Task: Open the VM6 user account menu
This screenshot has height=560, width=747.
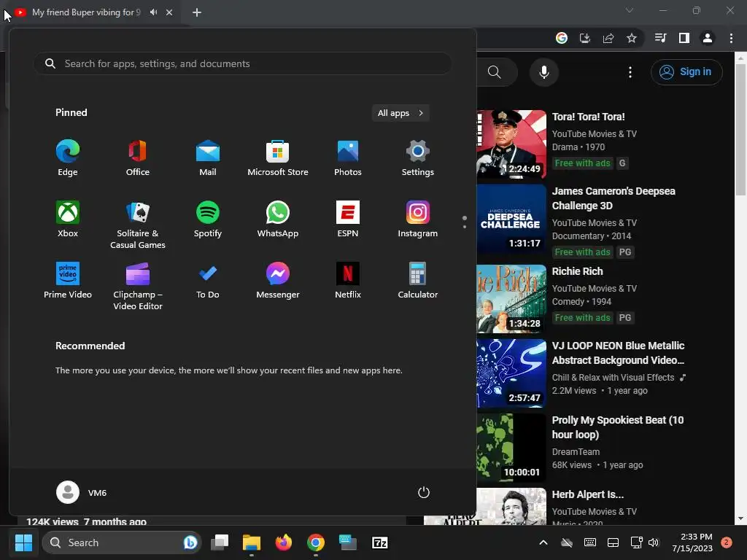Action: coord(82,492)
